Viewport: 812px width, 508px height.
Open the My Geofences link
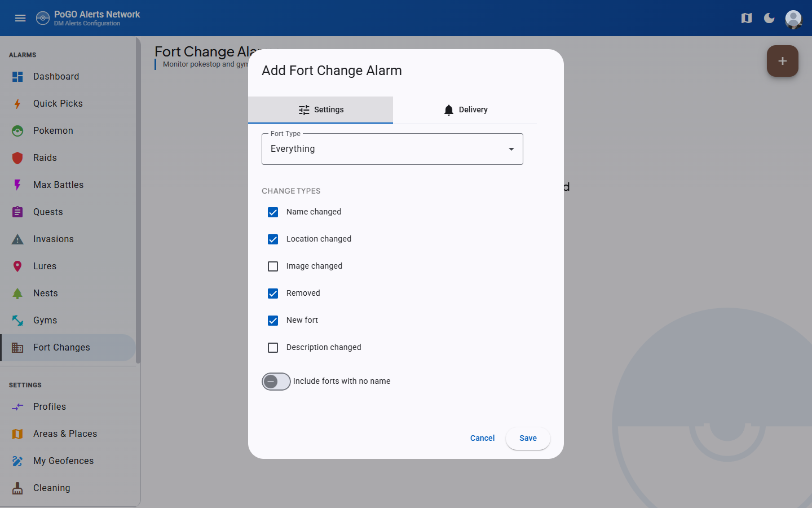click(68, 461)
